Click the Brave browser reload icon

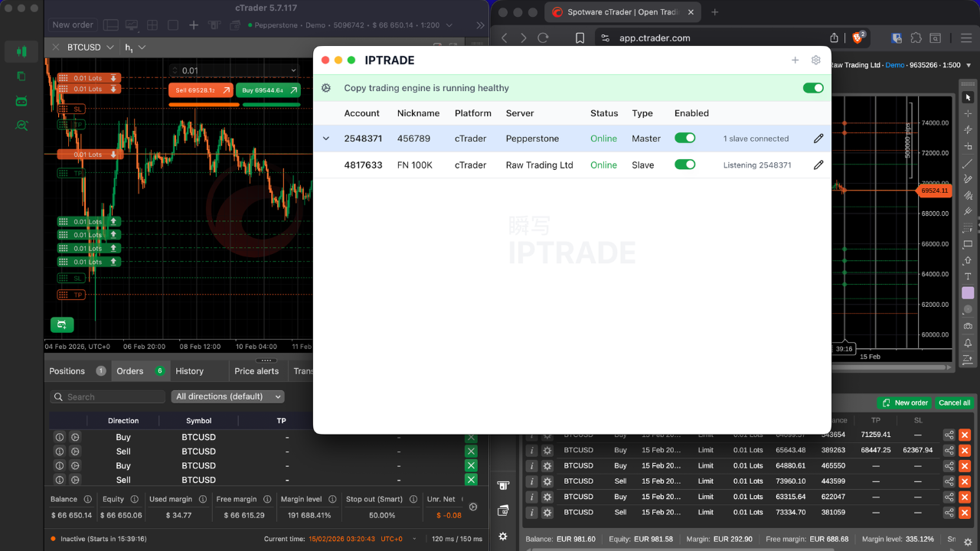(544, 37)
